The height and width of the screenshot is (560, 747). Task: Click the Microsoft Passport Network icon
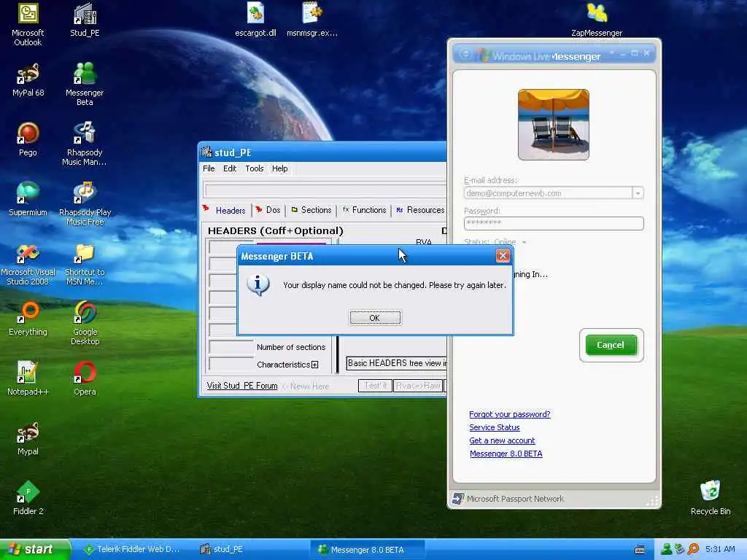pyautogui.click(x=458, y=499)
